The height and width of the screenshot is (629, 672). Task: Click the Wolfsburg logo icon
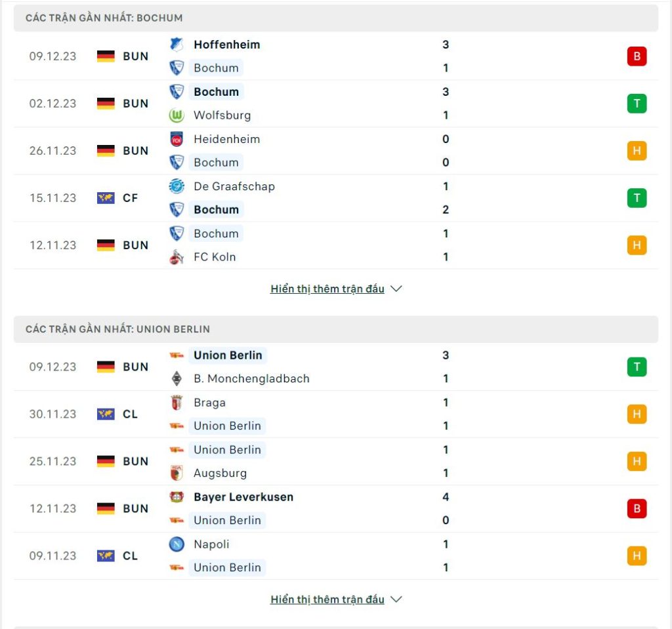pyautogui.click(x=177, y=115)
